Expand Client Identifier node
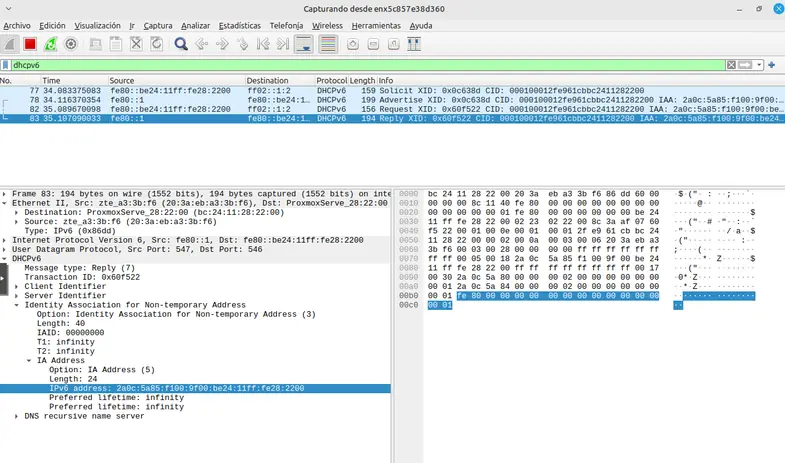Viewport: 785px width, 463px height. point(17,286)
